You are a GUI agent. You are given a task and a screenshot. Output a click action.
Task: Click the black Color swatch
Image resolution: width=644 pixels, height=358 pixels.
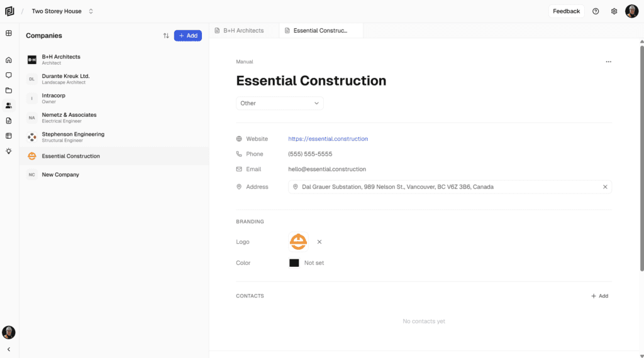294,263
